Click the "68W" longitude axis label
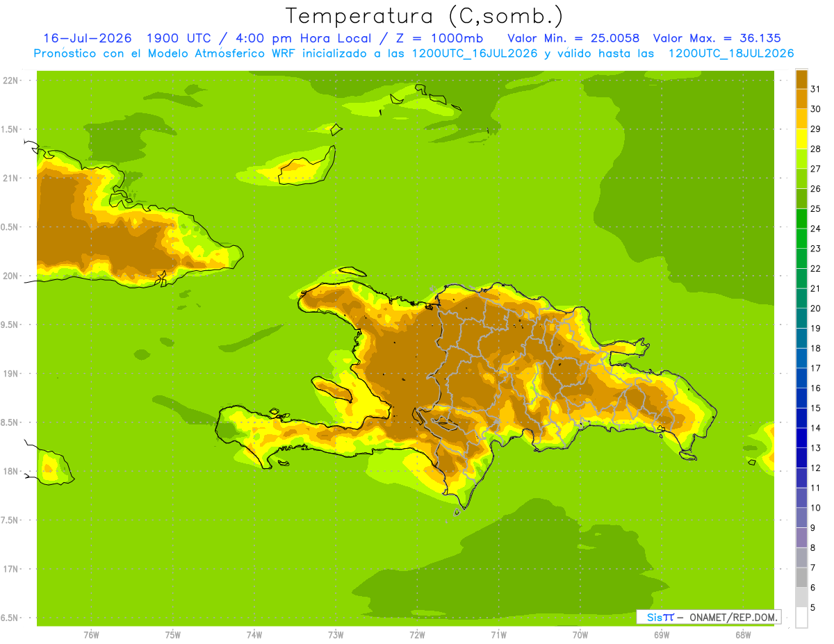The height and width of the screenshot is (644, 834). [x=743, y=635]
